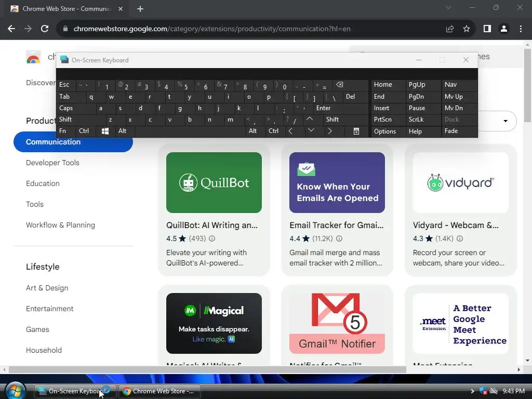Open the tab search chevron in title bar
The image size is (532, 399).
[448, 7]
